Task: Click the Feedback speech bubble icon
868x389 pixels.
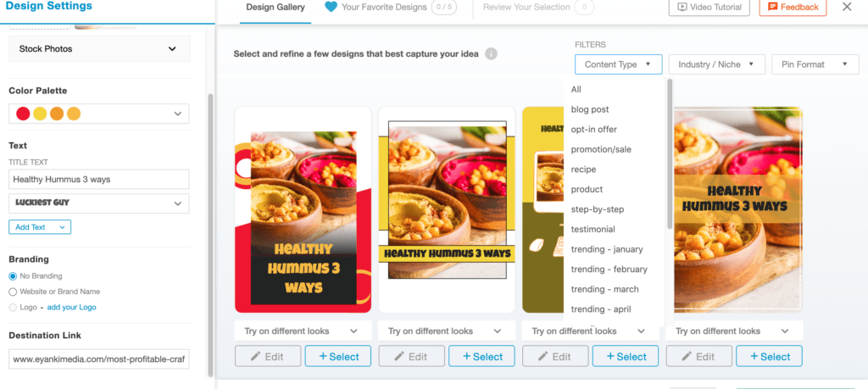Action: [772, 7]
